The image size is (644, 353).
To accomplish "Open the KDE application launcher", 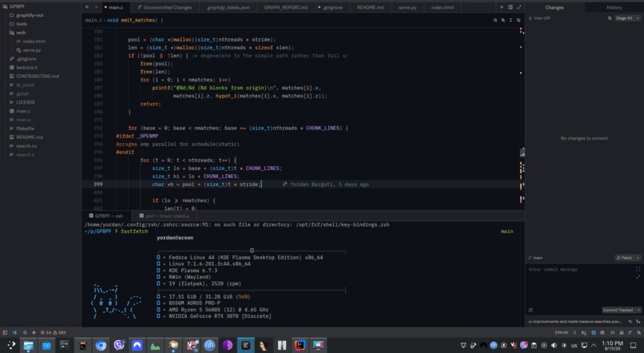I will (11, 345).
